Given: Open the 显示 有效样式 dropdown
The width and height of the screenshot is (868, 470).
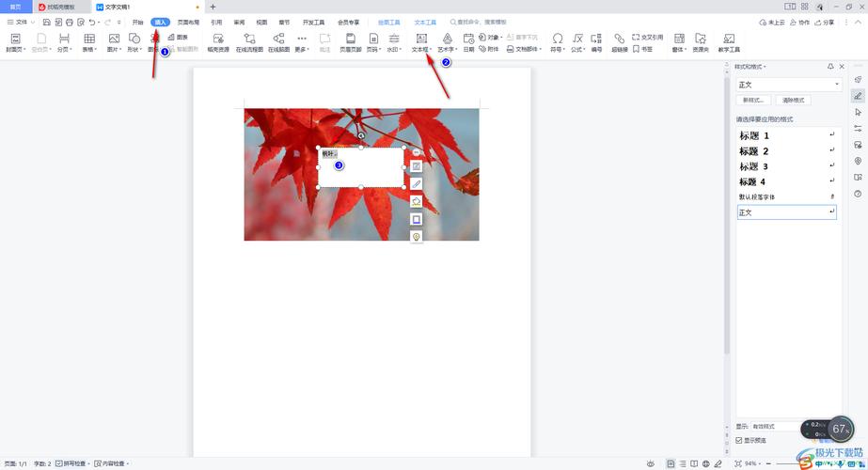Looking at the screenshot, I should click(775, 426).
